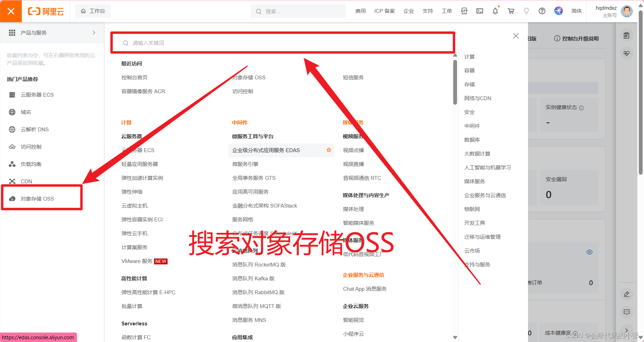Click the feedback chat icon on right
The width and height of the screenshot is (644, 342).
626,312
